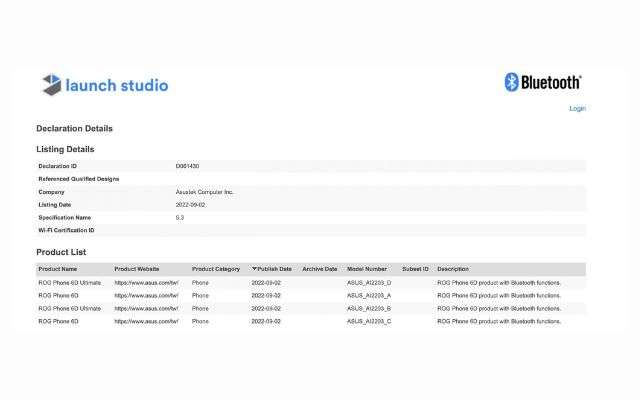Sort table by Archive Date header
640x400 pixels.
point(320,269)
